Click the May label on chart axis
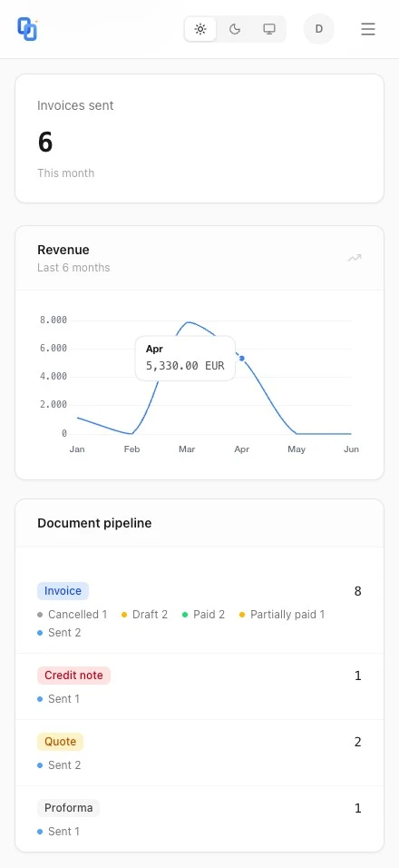This screenshot has height=868, width=399. (x=297, y=449)
